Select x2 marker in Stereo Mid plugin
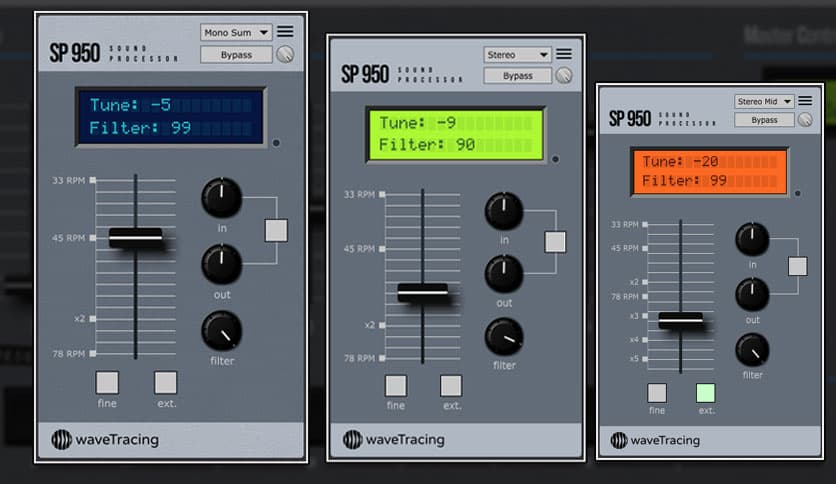This screenshot has width=836, height=484. tap(645, 281)
